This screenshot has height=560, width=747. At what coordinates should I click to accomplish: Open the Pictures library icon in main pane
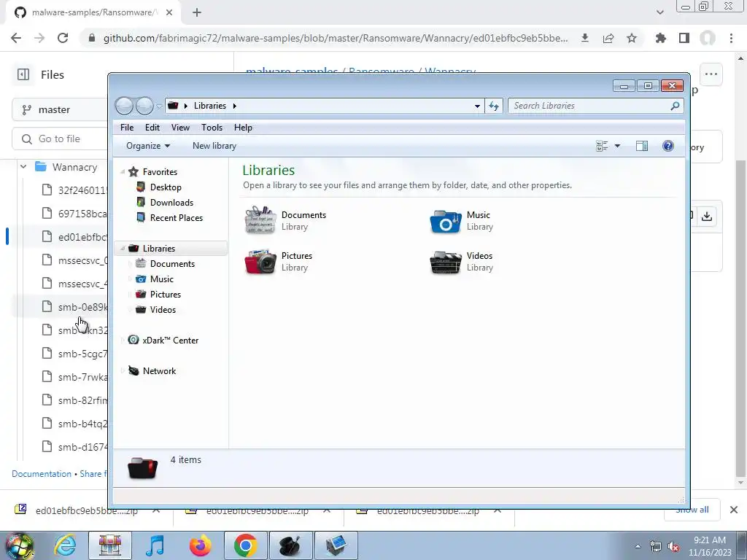coord(260,262)
